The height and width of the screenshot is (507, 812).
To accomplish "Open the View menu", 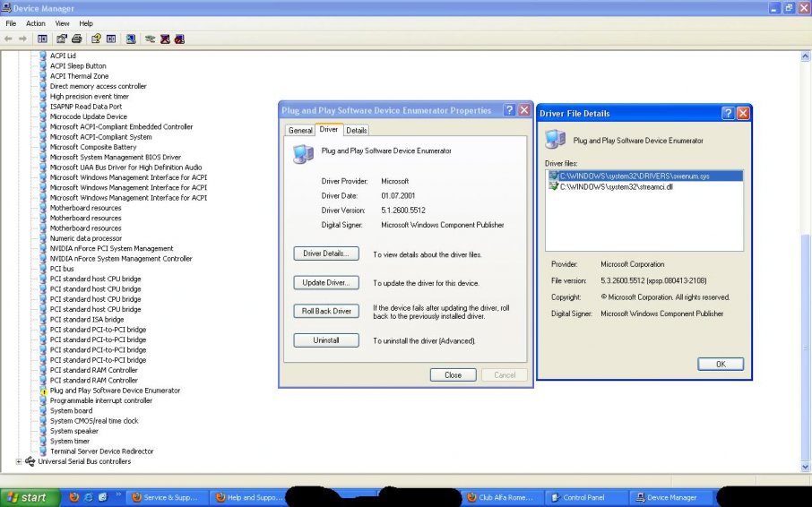I will tap(62, 23).
